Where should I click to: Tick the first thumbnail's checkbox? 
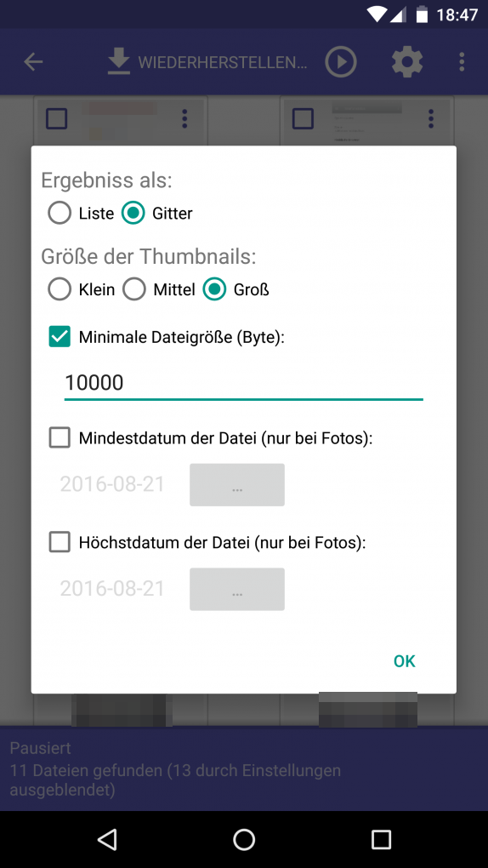tap(56, 118)
